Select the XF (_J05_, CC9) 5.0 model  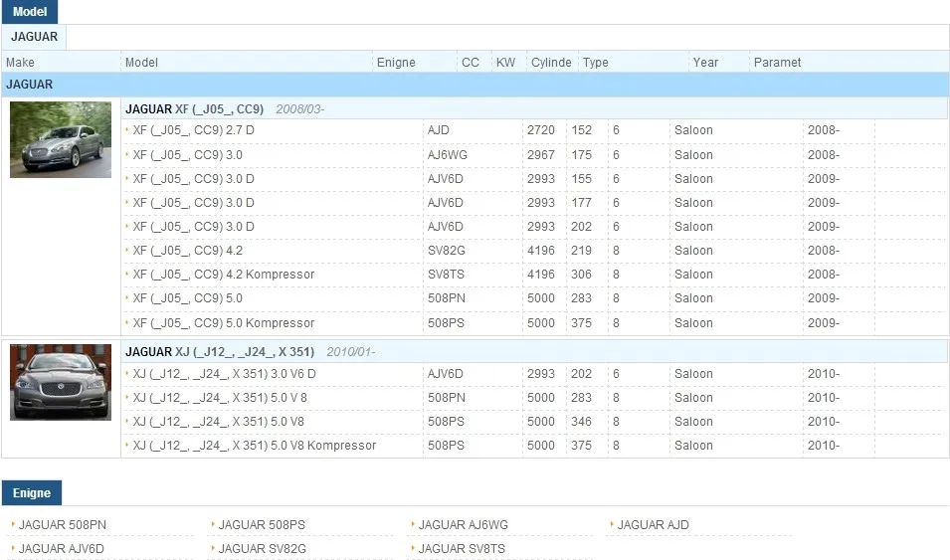[187, 298]
